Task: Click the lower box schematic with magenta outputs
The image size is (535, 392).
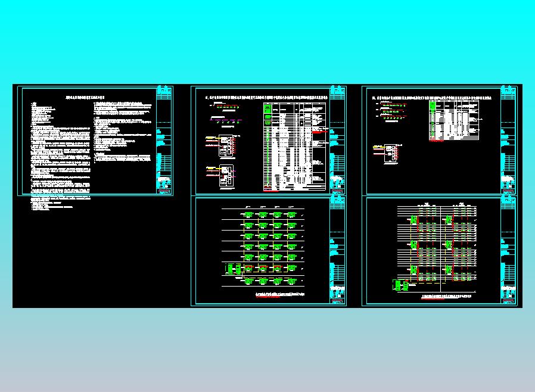Action: [x=221, y=176]
